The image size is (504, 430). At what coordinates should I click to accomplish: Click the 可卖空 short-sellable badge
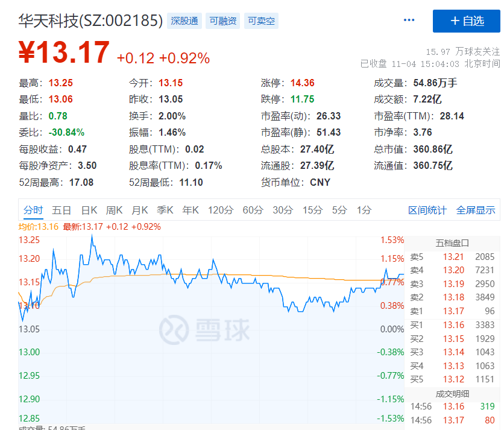pos(260,20)
